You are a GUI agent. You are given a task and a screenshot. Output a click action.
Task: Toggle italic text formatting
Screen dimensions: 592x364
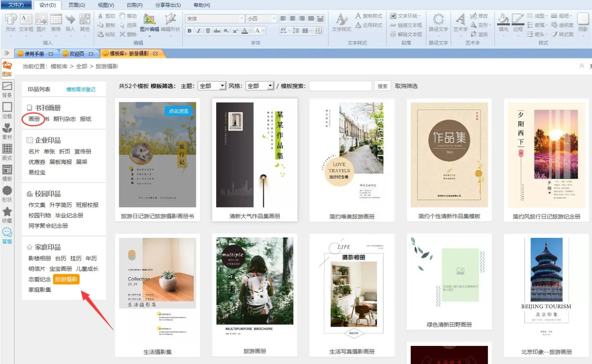tap(199, 31)
